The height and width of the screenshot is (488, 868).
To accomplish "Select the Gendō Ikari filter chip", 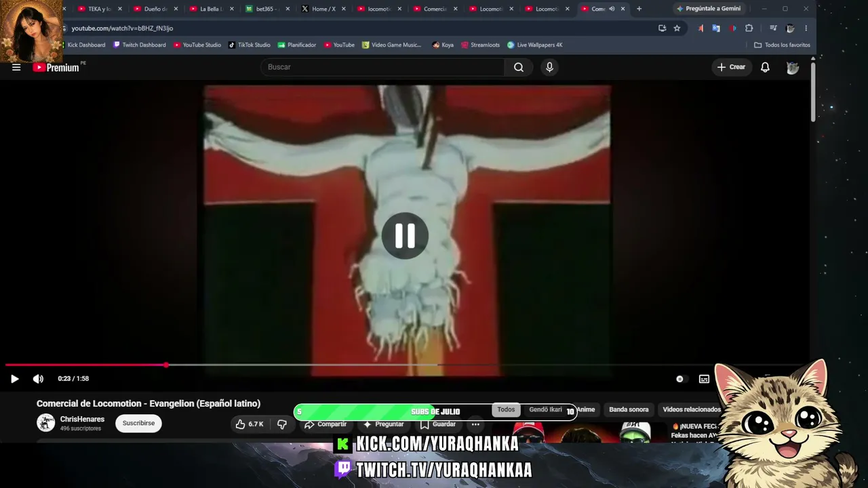I will point(545,409).
